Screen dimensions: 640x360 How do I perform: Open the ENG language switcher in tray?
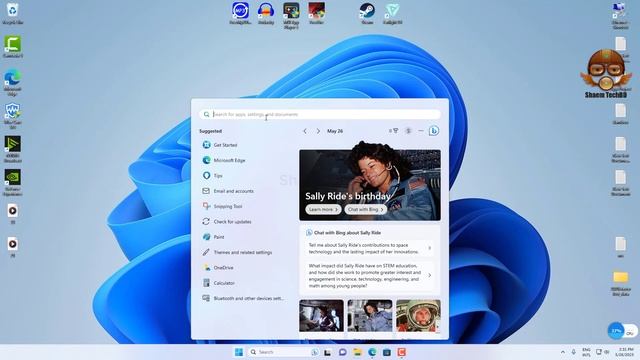pyautogui.click(x=587, y=352)
